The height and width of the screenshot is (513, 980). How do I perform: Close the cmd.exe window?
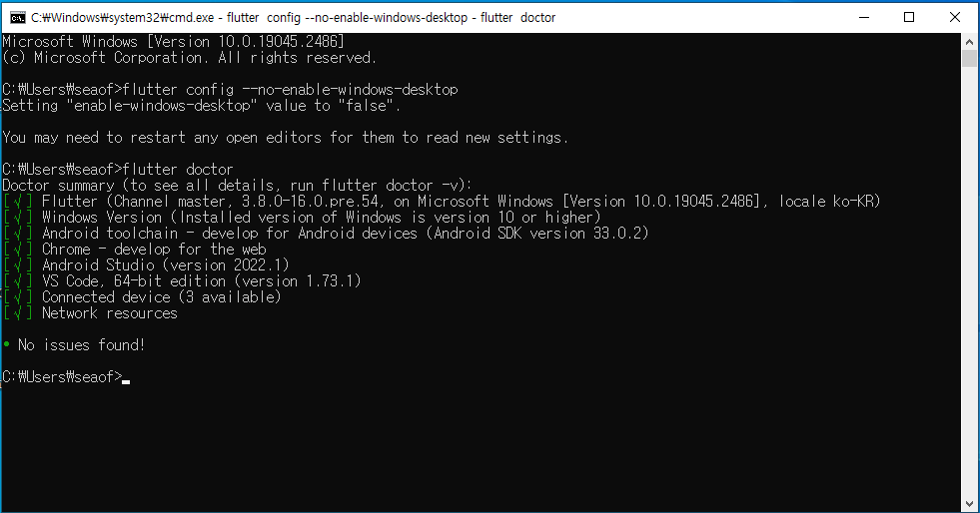(955, 18)
